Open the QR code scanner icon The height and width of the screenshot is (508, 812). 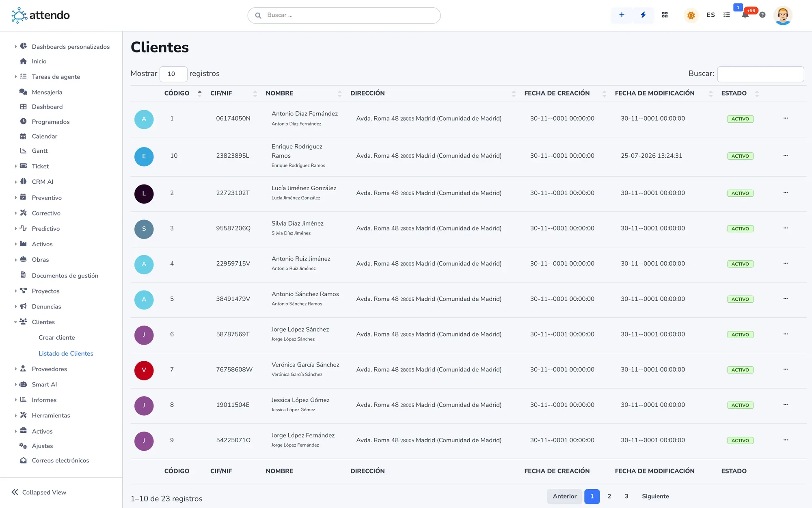point(665,15)
